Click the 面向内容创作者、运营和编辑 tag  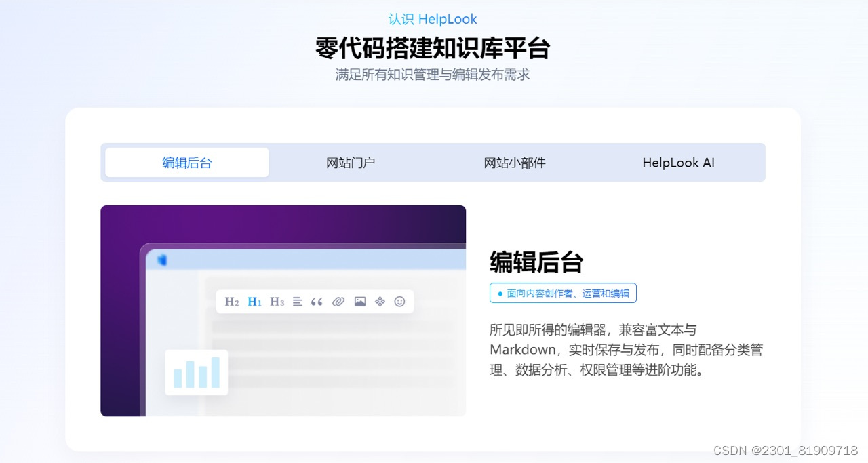[x=563, y=293]
